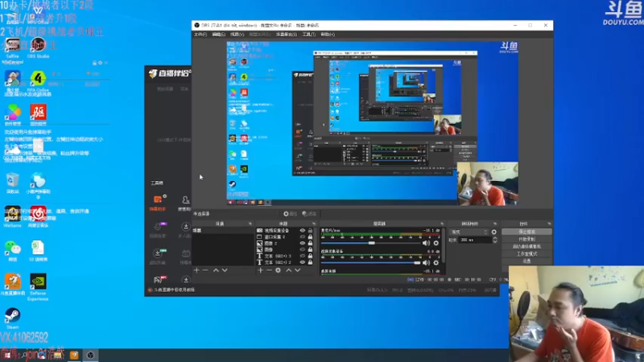Pop out the 来源 dock panel

pos(314,224)
